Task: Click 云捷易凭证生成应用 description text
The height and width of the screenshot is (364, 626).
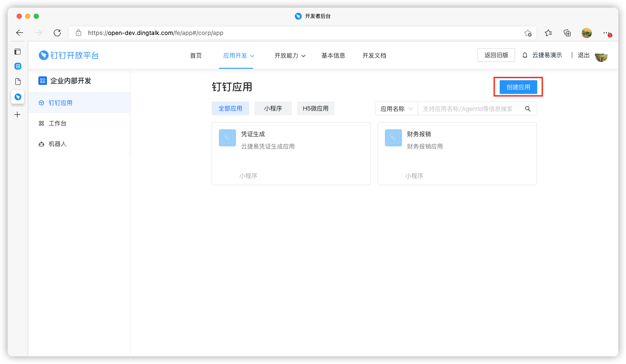Action: coord(268,146)
